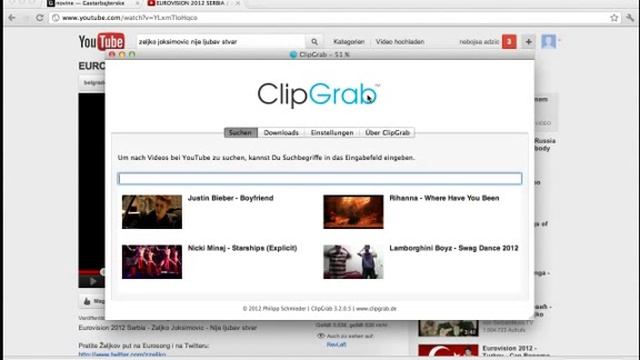
Task: Click the video progress bar
Action: [92, 272]
